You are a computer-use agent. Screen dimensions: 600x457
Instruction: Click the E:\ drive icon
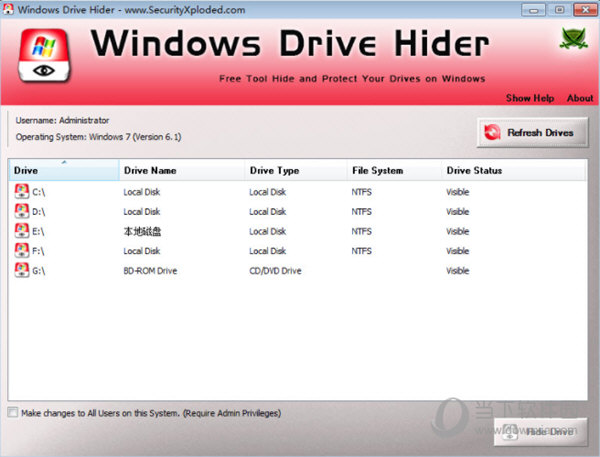[x=22, y=231]
